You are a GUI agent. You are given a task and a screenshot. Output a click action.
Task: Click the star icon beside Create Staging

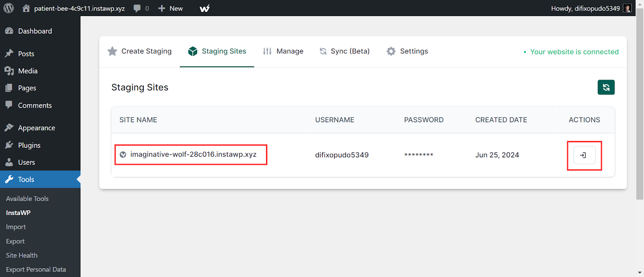point(112,51)
